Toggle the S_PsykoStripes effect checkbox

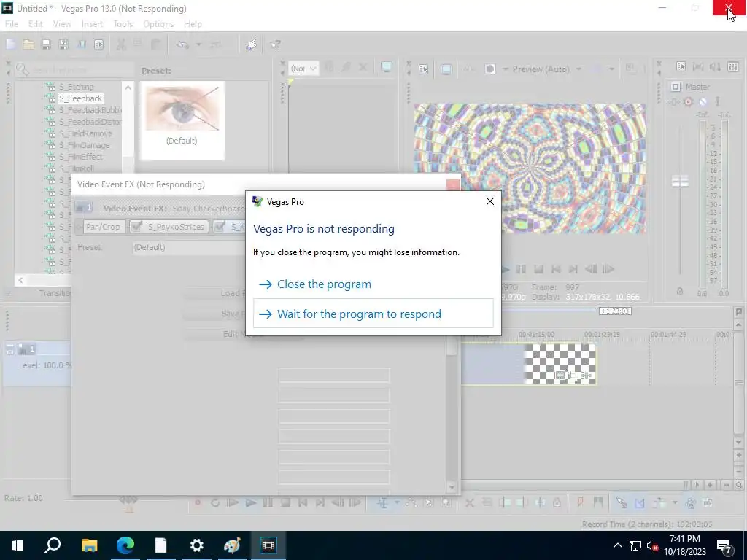coord(136,227)
